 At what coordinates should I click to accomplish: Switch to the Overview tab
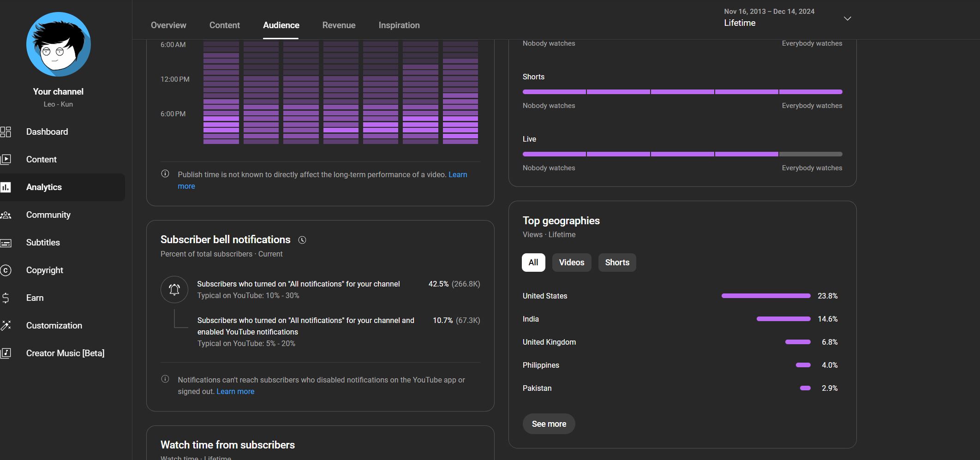click(168, 25)
